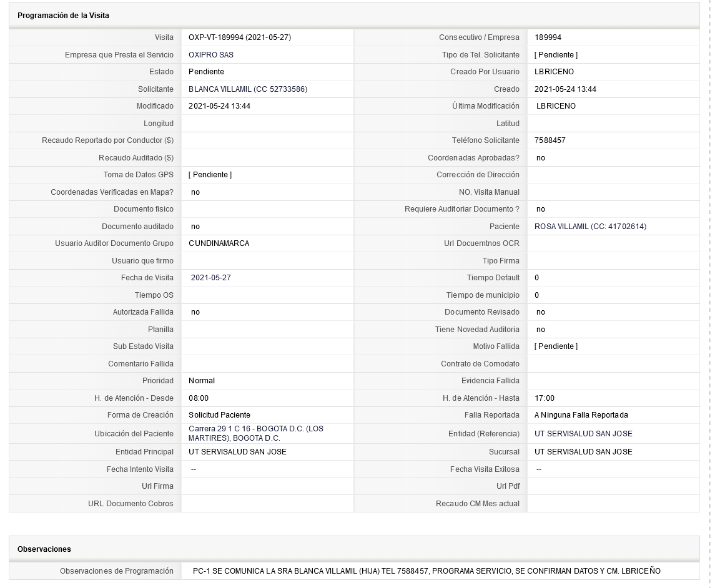Screen dimensions: 725x588
Task: Click the Recaudo Auditado ($) label
Action: pyautogui.click(x=136, y=158)
